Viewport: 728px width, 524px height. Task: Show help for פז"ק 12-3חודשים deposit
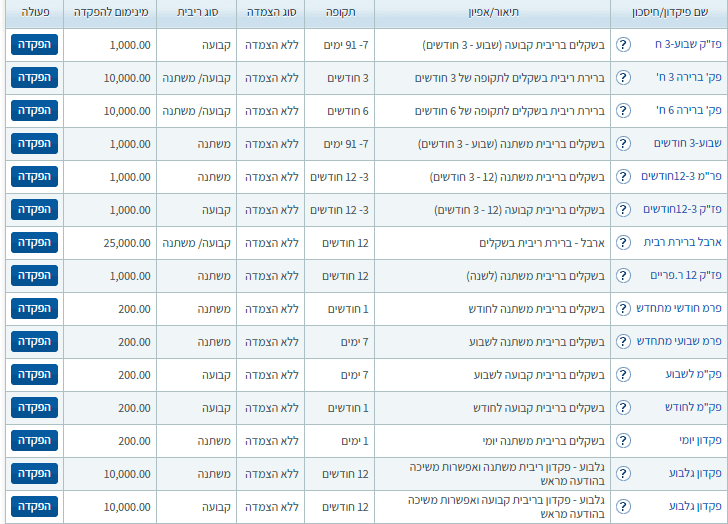(x=623, y=209)
